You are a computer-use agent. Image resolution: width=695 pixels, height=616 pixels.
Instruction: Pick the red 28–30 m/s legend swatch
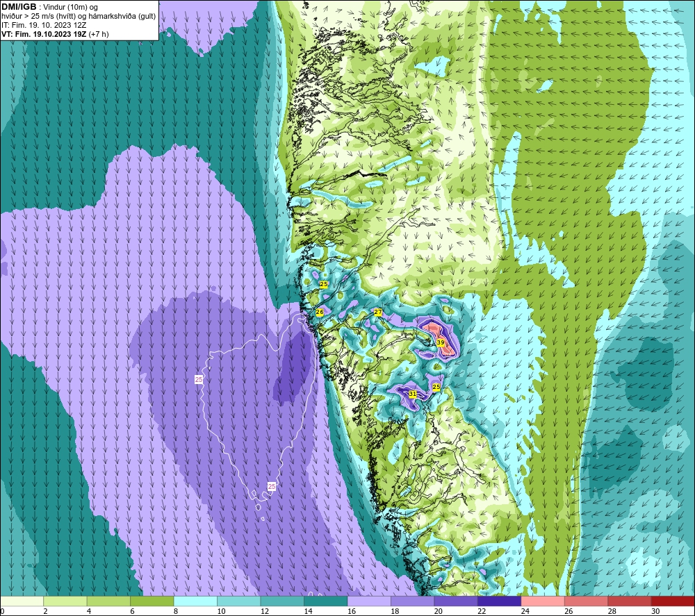tap(630, 601)
